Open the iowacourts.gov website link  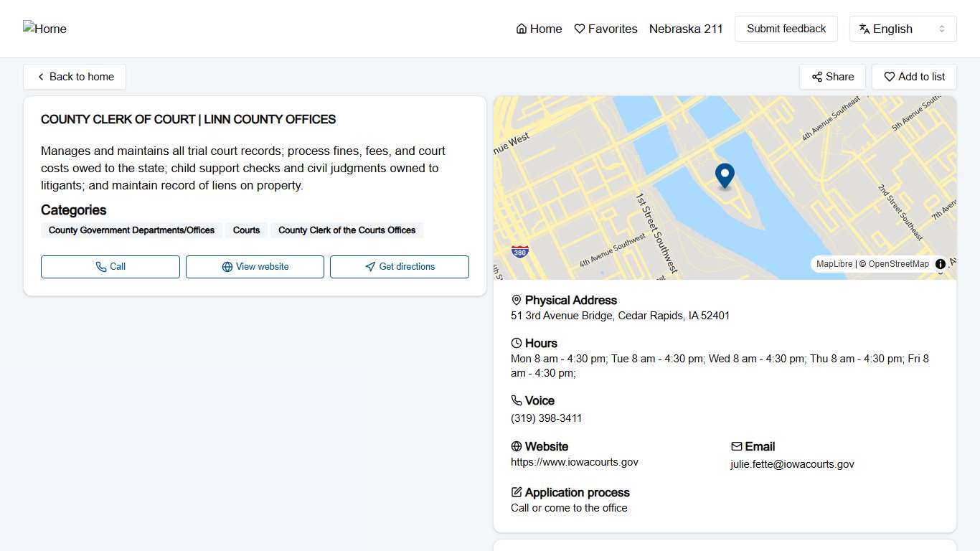(x=574, y=462)
